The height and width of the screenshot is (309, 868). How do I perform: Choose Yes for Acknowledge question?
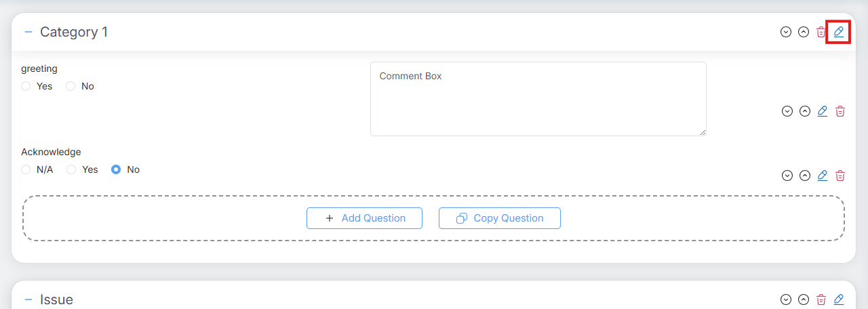[x=71, y=170]
